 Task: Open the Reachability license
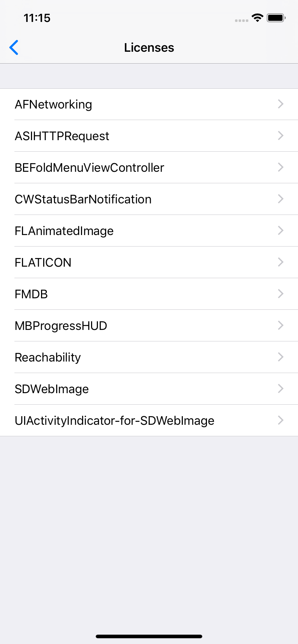point(48,358)
